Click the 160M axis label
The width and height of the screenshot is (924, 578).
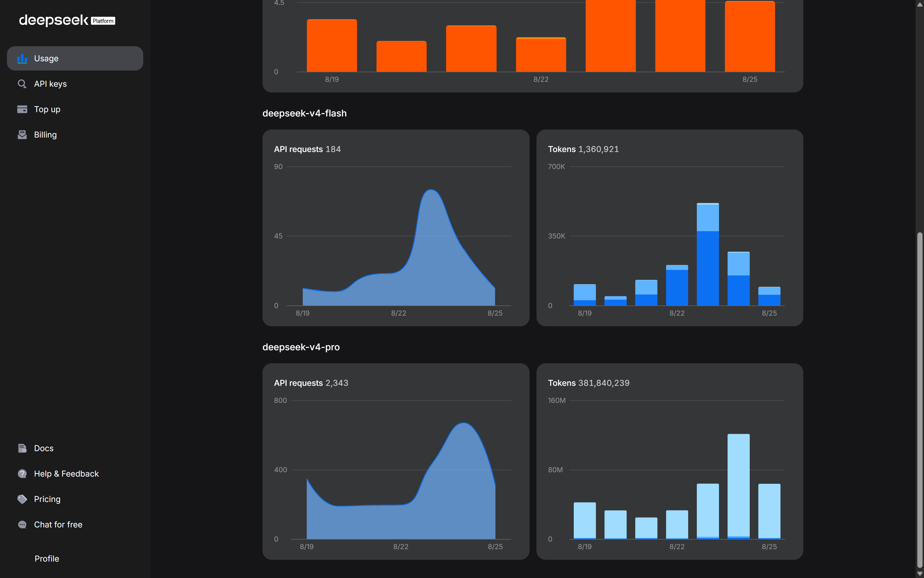[557, 400]
